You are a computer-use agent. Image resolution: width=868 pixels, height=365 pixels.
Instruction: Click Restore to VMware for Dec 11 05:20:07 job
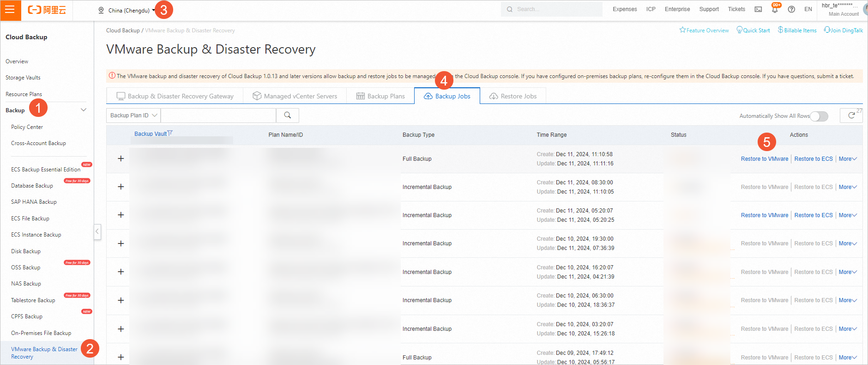(765, 215)
